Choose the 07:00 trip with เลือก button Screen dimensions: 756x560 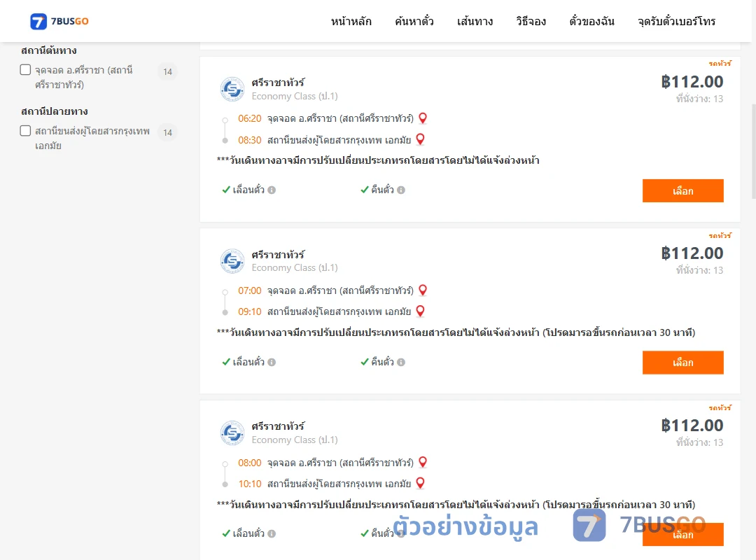click(x=682, y=363)
